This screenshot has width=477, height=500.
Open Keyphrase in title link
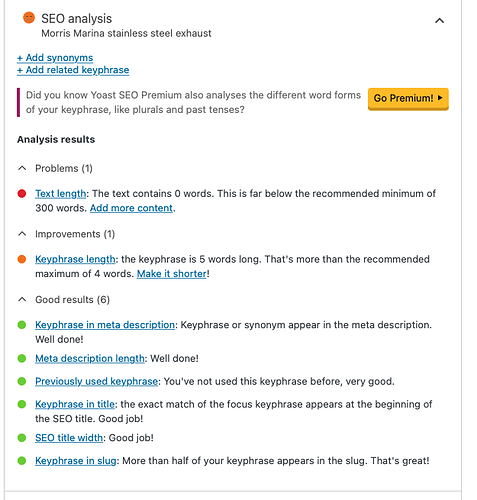point(75,404)
